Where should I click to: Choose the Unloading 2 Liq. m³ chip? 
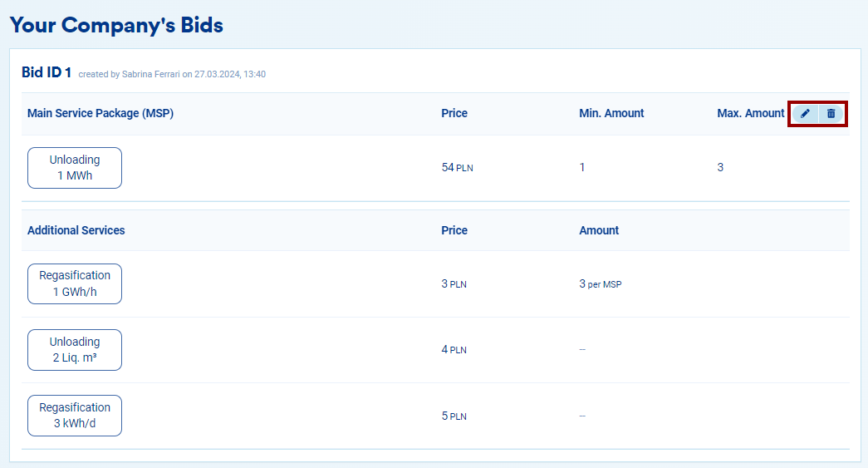tap(75, 350)
